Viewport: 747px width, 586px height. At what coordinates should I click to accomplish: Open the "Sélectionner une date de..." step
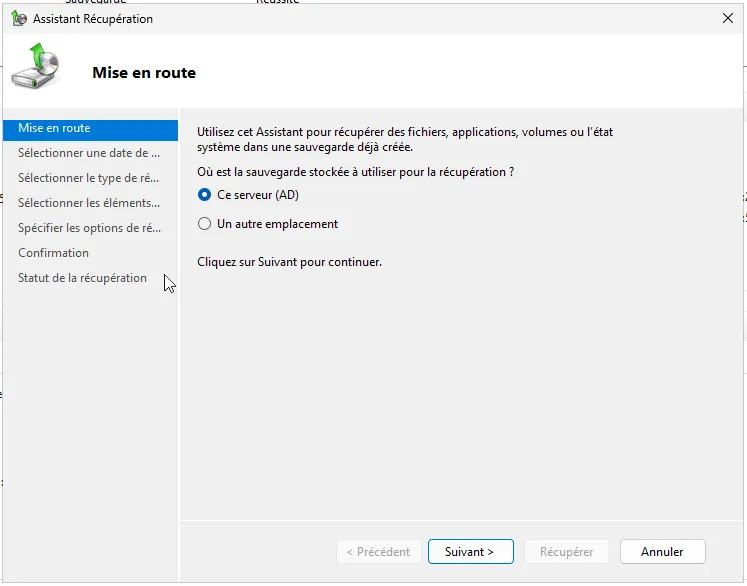click(88, 153)
